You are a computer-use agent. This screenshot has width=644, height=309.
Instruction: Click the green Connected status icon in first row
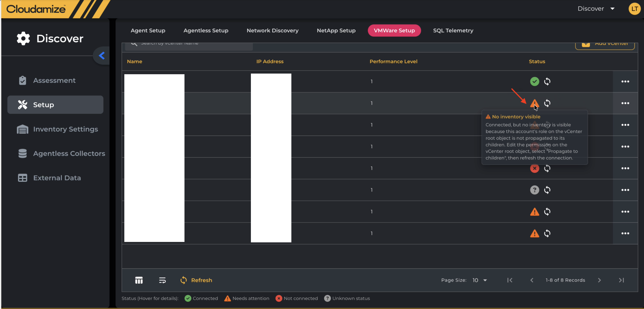click(534, 82)
